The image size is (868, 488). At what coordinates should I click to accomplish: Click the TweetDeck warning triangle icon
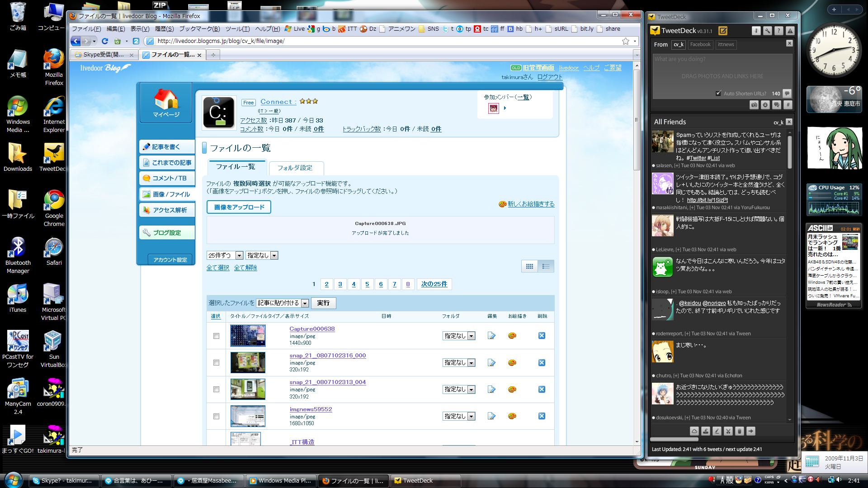790,31
